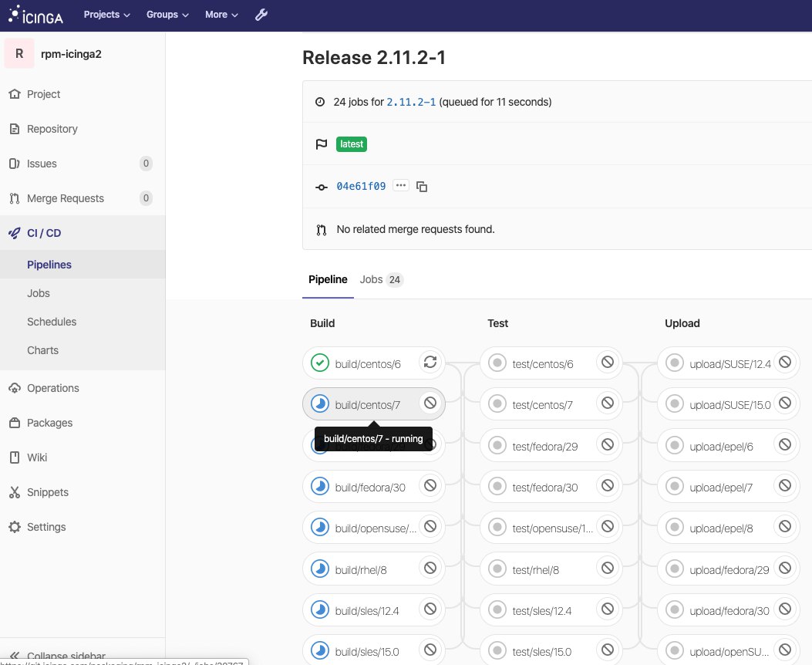Select the upload/SUSE/12.4 job
Image resolution: width=812 pixels, height=665 pixels.
pyautogui.click(x=719, y=363)
